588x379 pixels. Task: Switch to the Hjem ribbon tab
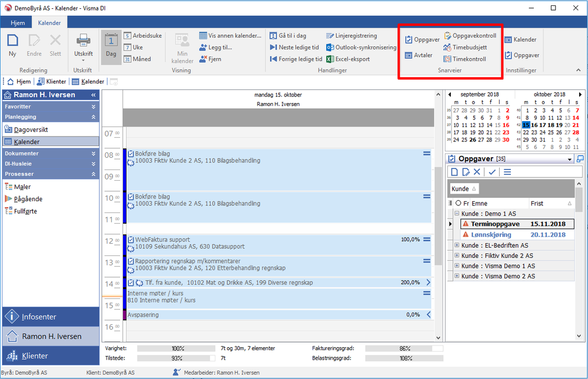(x=18, y=23)
